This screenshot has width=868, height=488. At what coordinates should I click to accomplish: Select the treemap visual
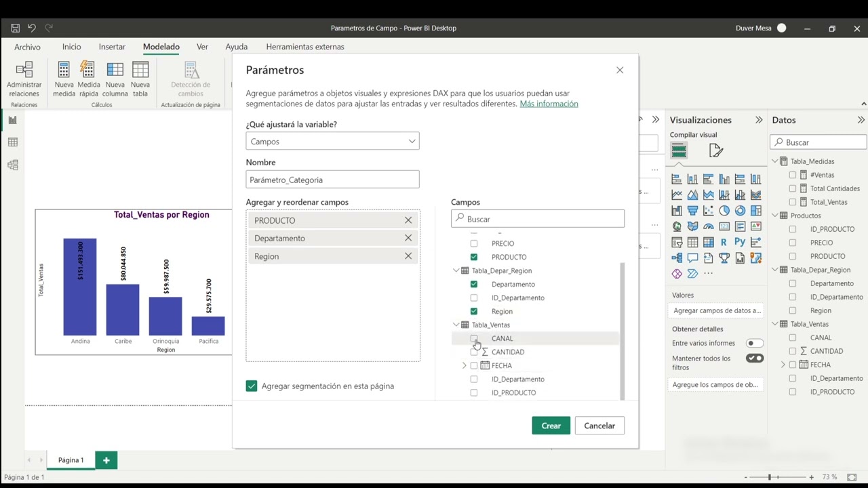click(x=756, y=210)
